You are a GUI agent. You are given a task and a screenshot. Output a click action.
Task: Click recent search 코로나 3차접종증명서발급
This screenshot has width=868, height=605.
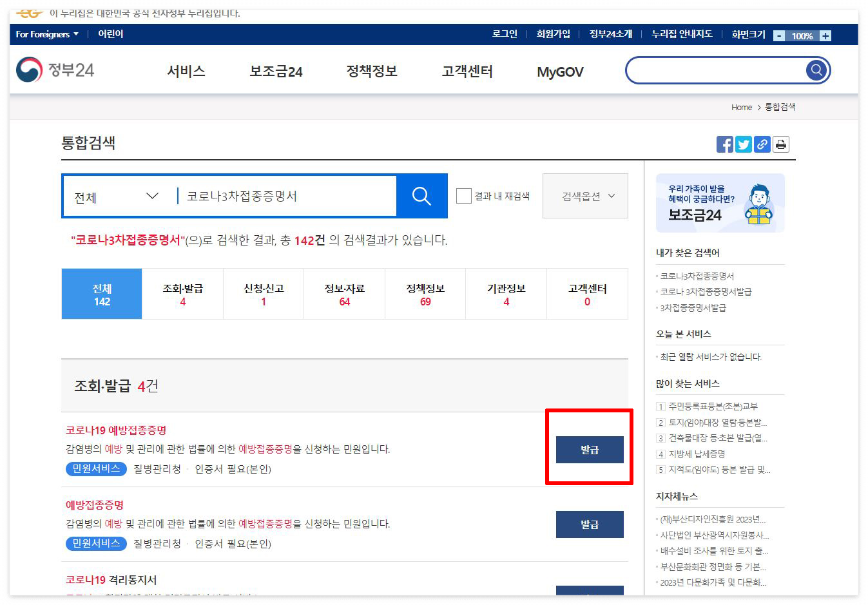706,292
